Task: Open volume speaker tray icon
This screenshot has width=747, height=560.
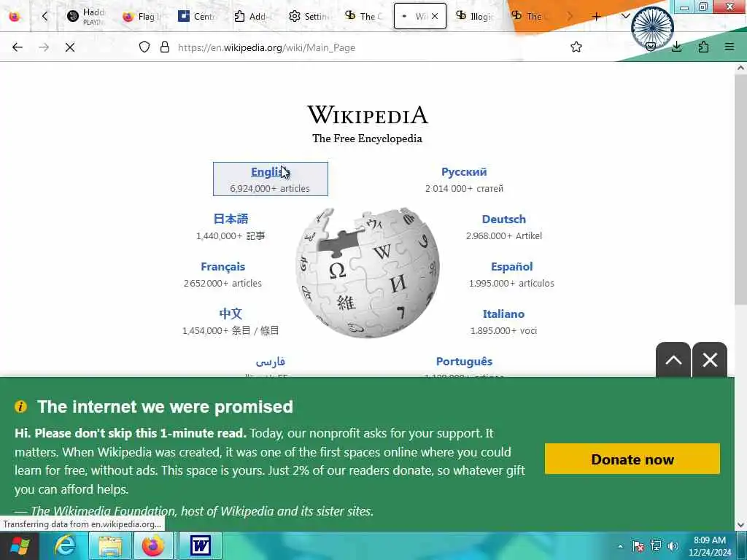Action: point(673,546)
